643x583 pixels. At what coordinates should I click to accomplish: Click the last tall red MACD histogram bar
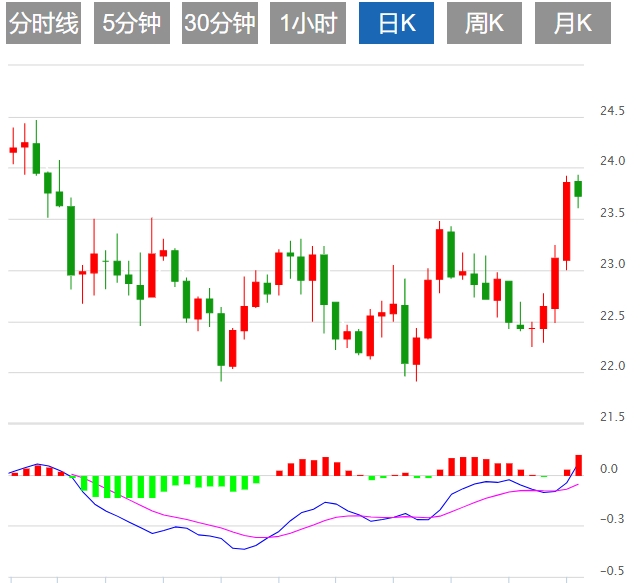(579, 465)
